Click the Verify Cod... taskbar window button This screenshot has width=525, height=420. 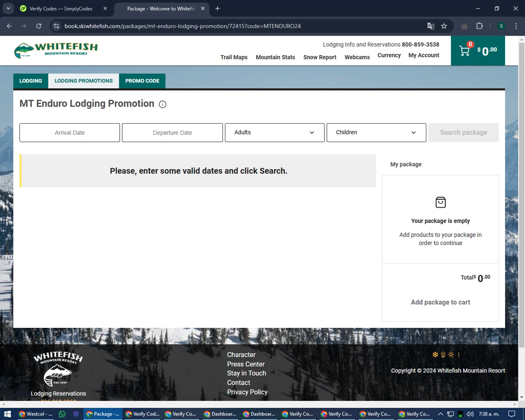142,414
